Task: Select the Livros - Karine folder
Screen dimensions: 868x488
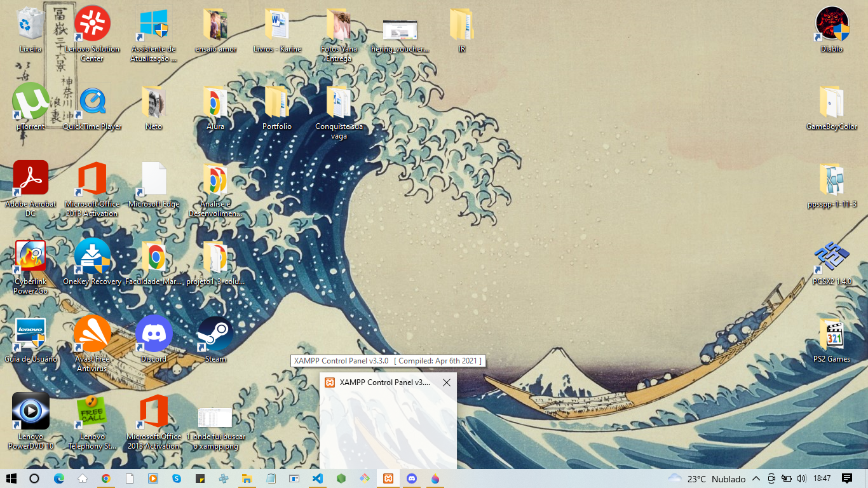Action: click(x=277, y=30)
